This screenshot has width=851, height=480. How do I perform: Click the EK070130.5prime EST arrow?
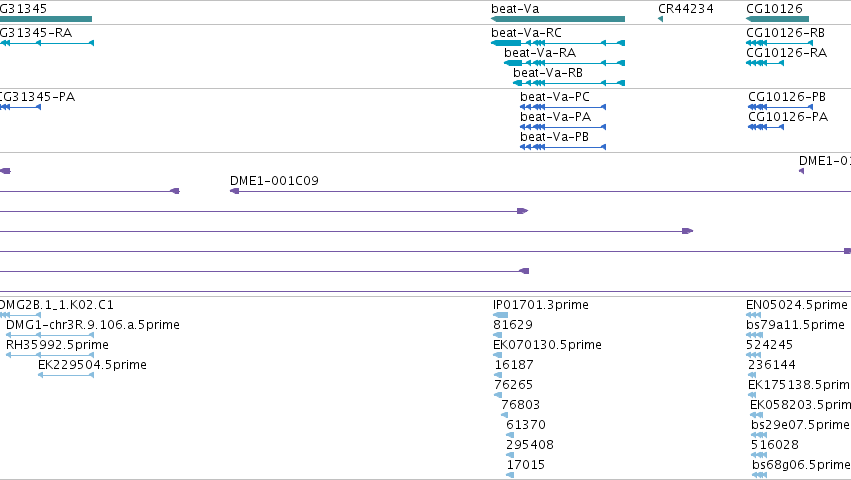point(497,355)
